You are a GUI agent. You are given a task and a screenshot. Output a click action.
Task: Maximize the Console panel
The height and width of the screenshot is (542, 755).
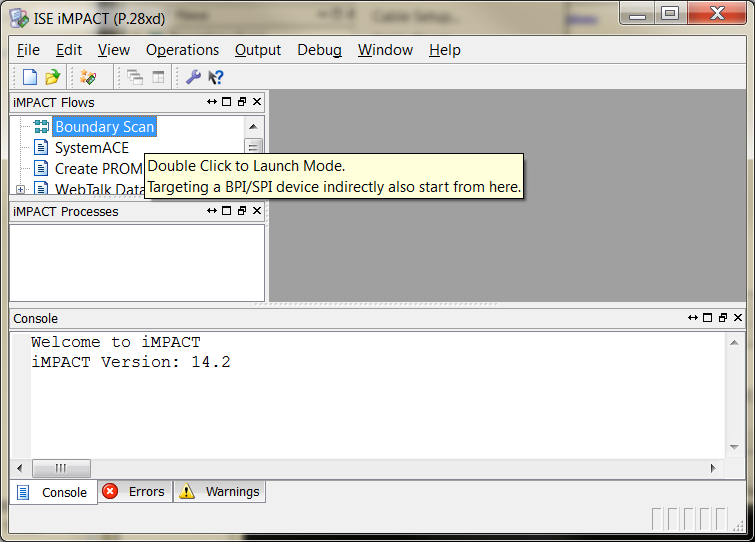click(x=707, y=318)
